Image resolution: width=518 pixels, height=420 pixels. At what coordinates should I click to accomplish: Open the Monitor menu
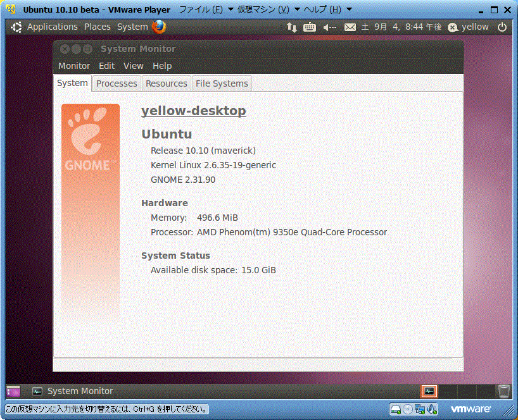[x=74, y=66]
